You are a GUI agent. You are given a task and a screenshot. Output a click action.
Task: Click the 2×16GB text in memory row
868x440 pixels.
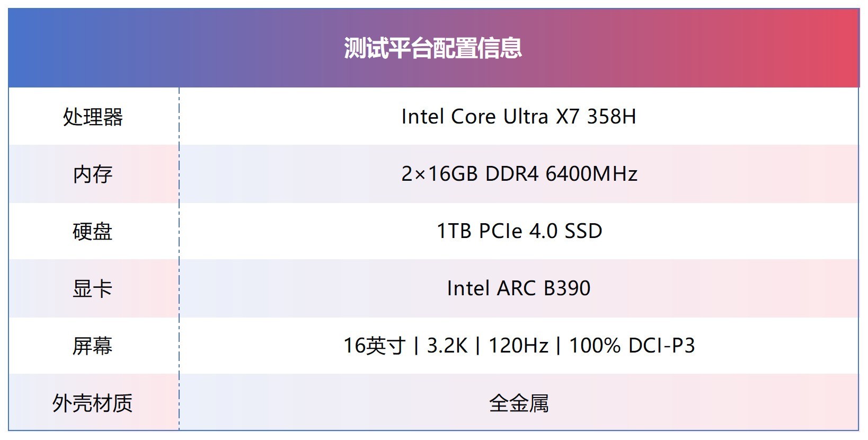click(439, 174)
